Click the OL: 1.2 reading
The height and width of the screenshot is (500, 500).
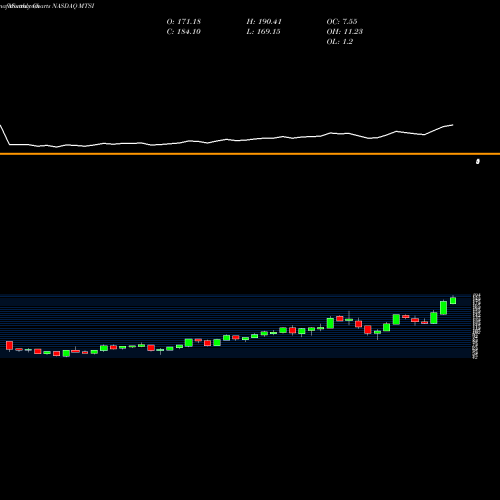(340, 42)
